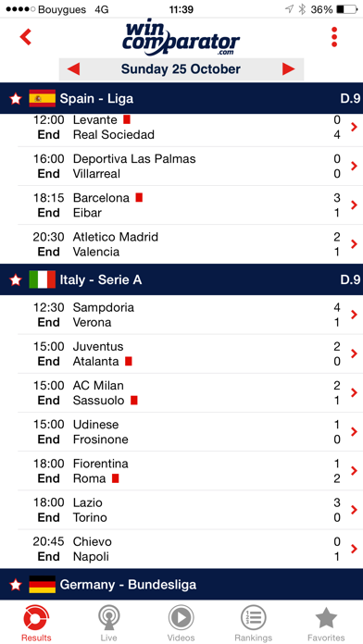The height and width of the screenshot is (644, 363).
Task: Tap the red back arrow icon
Action: click(x=26, y=37)
